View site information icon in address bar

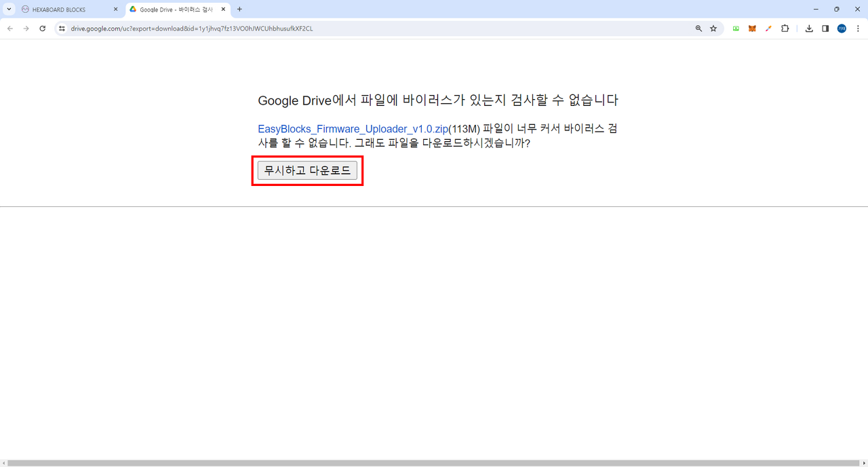pos(62,29)
